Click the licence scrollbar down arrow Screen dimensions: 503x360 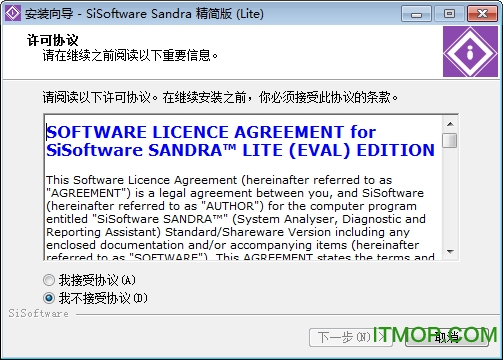(450, 252)
